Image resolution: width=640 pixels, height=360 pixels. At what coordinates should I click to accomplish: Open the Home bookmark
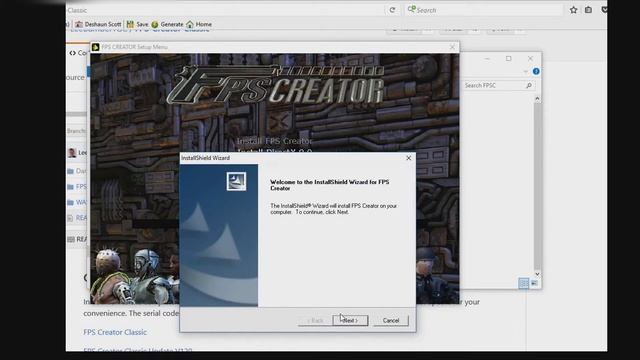tap(199, 24)
